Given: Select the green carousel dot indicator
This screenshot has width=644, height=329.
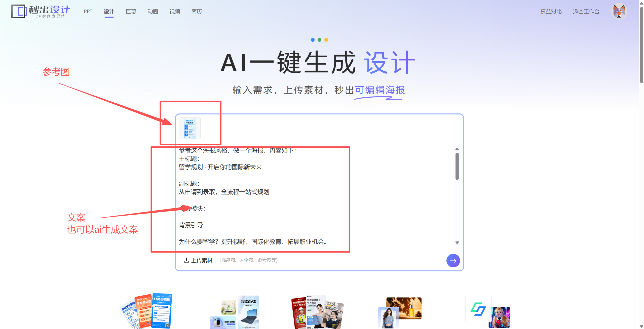Looking at the screenshot, I should (319, 40).
